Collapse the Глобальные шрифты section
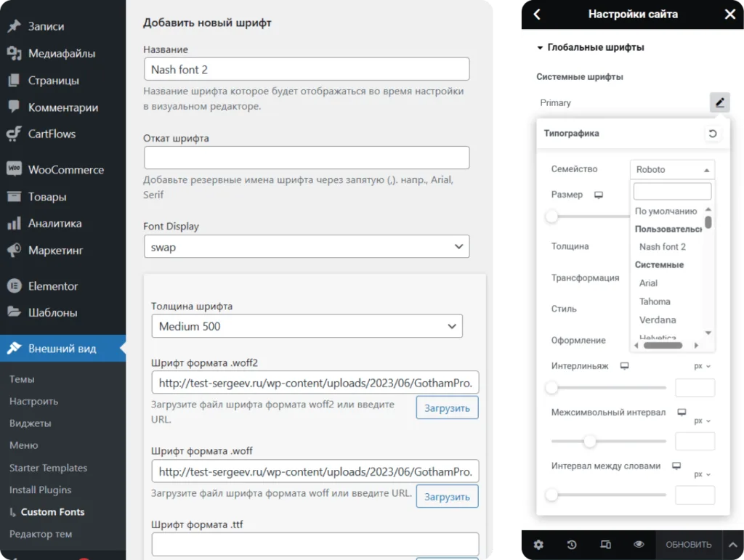The height and width of the screenshot is (560, 744). pos(591,47)
